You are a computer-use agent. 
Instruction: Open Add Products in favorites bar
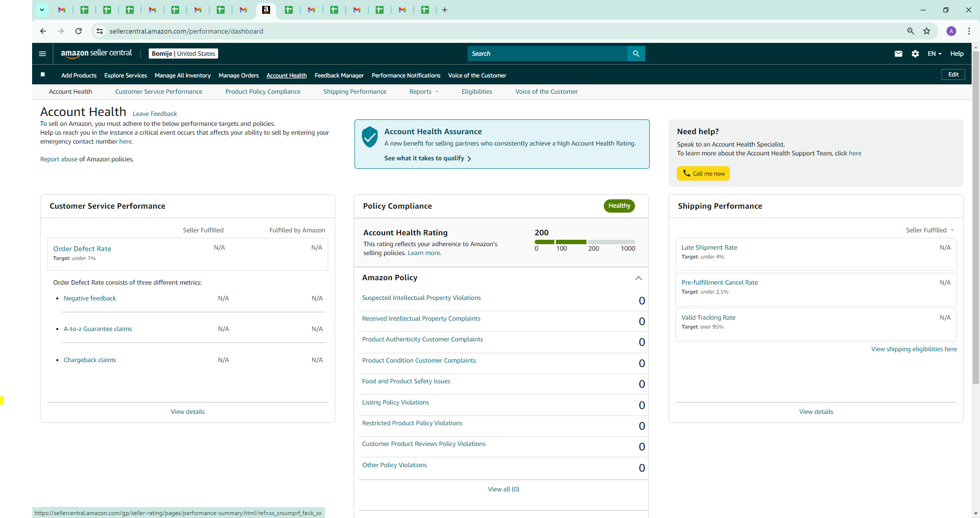click(78, 75)
